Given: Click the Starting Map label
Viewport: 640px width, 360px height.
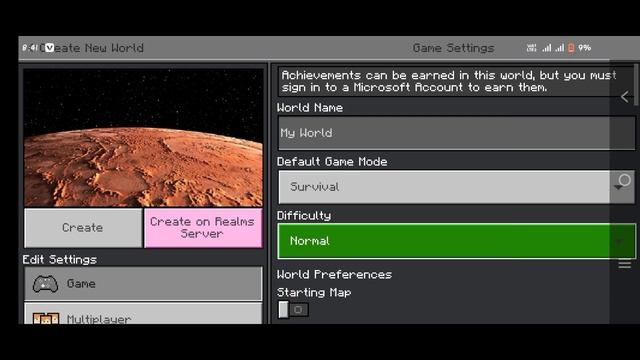Looking at the screenshot, I should [x=314, y=293].
